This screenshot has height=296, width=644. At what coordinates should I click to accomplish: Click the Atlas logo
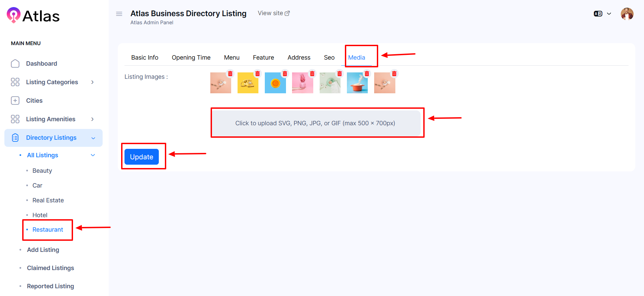click(x=33, y=15)
